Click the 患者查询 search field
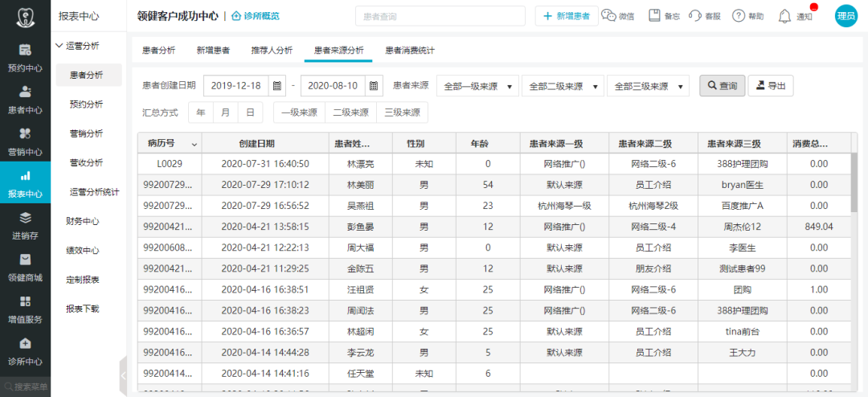 point(440,16)
